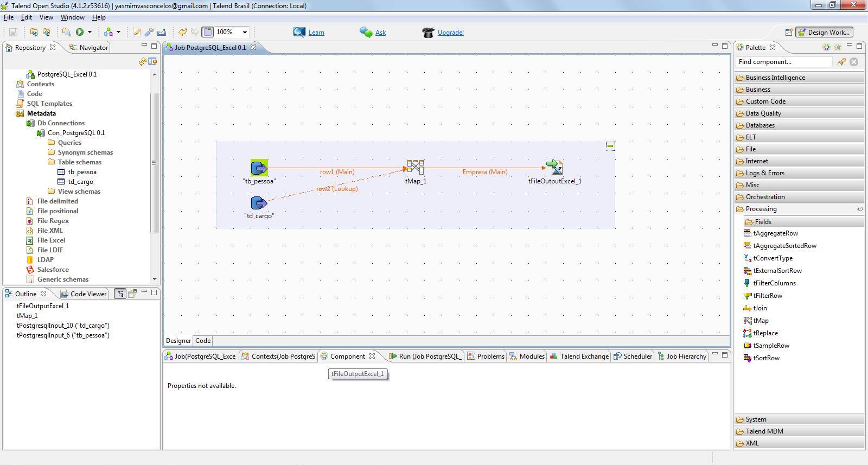Click the tMap_1 component on canvas
Viewport: 868px width, 465px height.
tap(416, 167)
